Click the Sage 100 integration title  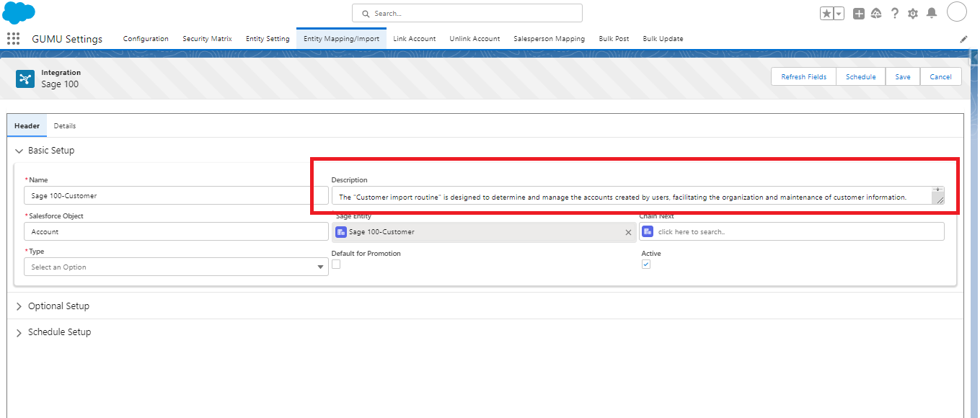point(60,84)
